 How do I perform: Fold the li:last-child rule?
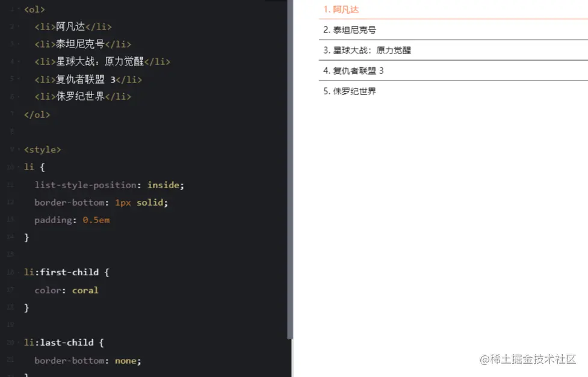pyautogui.click(x=19, y=343)
